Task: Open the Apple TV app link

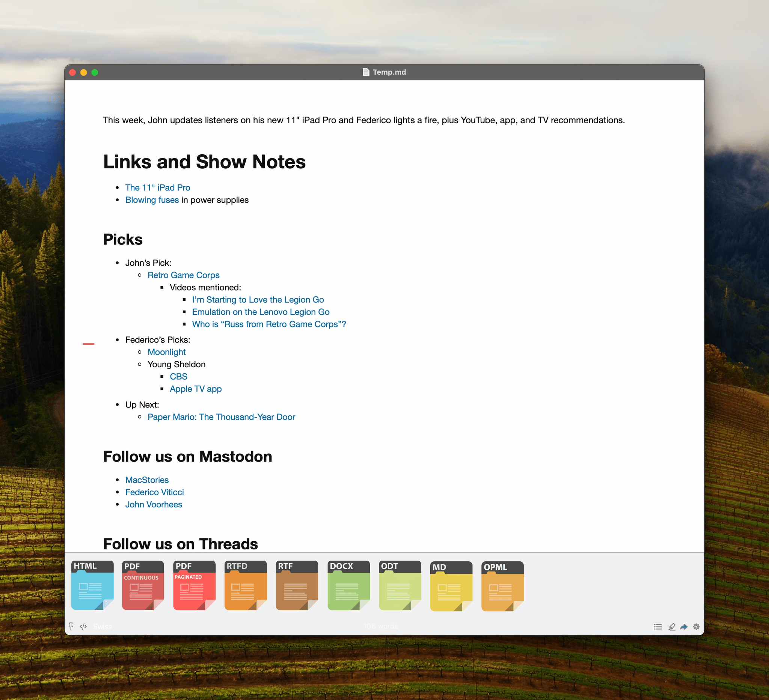Action: (196, 389)
